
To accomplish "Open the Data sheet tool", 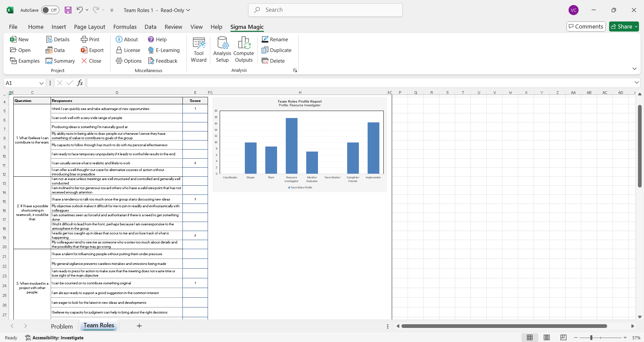I will point(55,50).
